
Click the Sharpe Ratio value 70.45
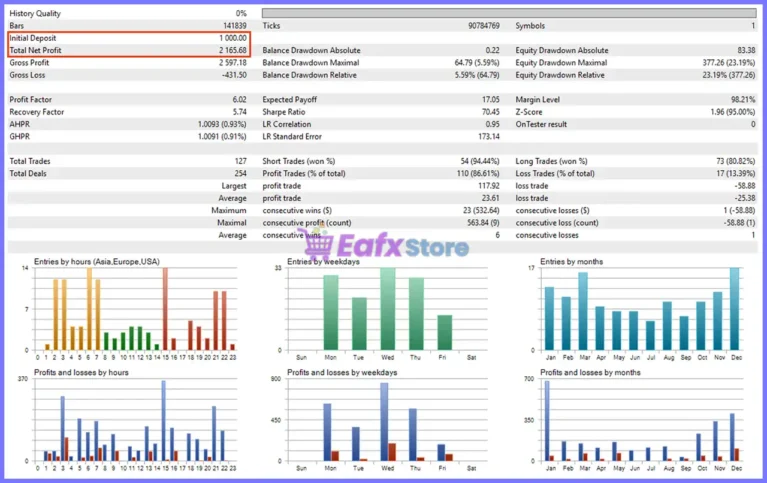491,112
